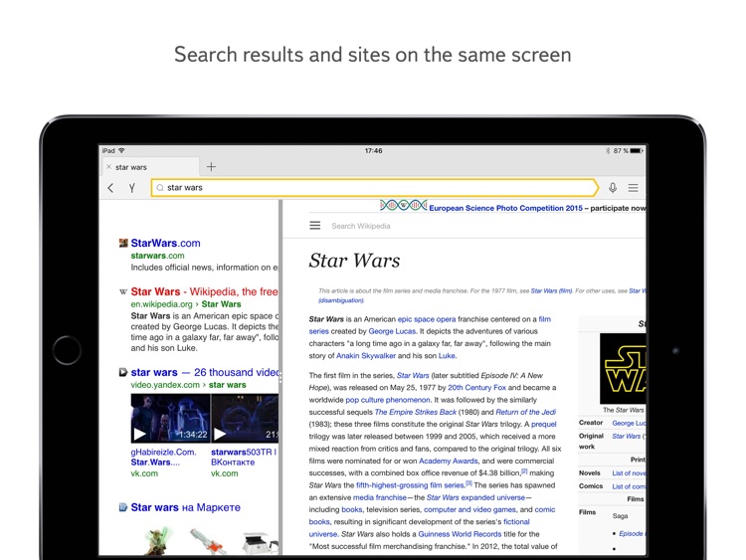Play the second video thumbnail
The image size is (746, 560).
245,418
